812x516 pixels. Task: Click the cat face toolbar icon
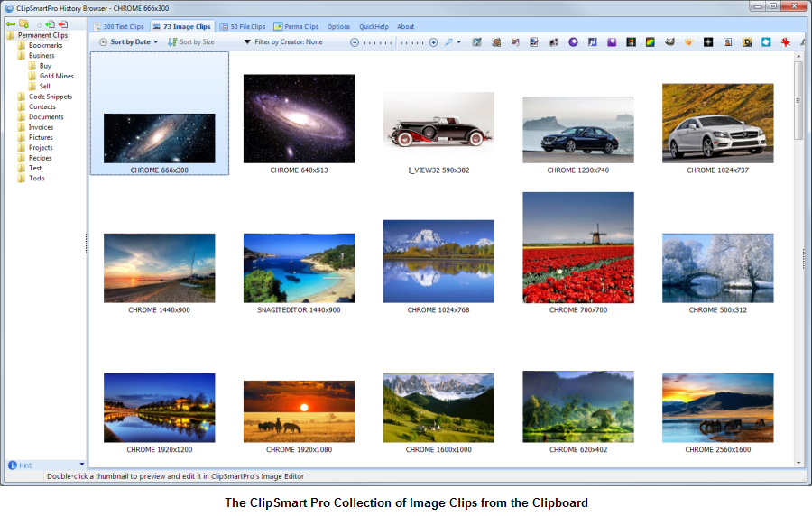coord(670,42)
